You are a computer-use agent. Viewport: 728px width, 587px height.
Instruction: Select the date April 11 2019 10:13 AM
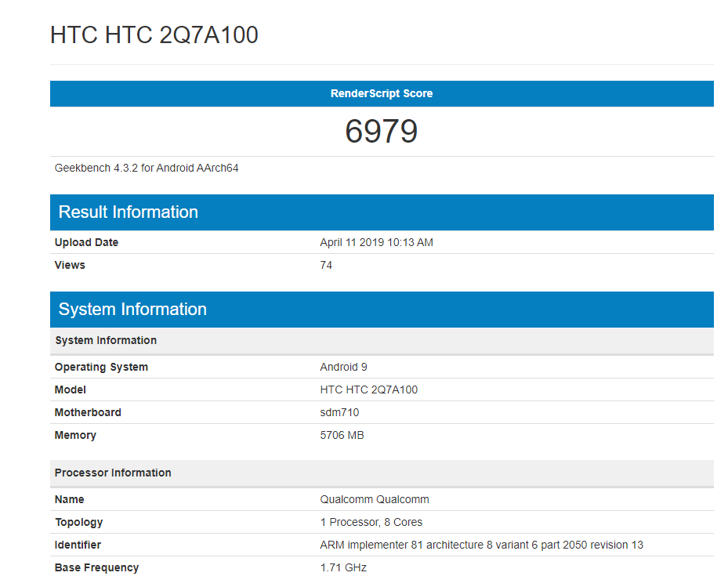[x=376, y=242]
